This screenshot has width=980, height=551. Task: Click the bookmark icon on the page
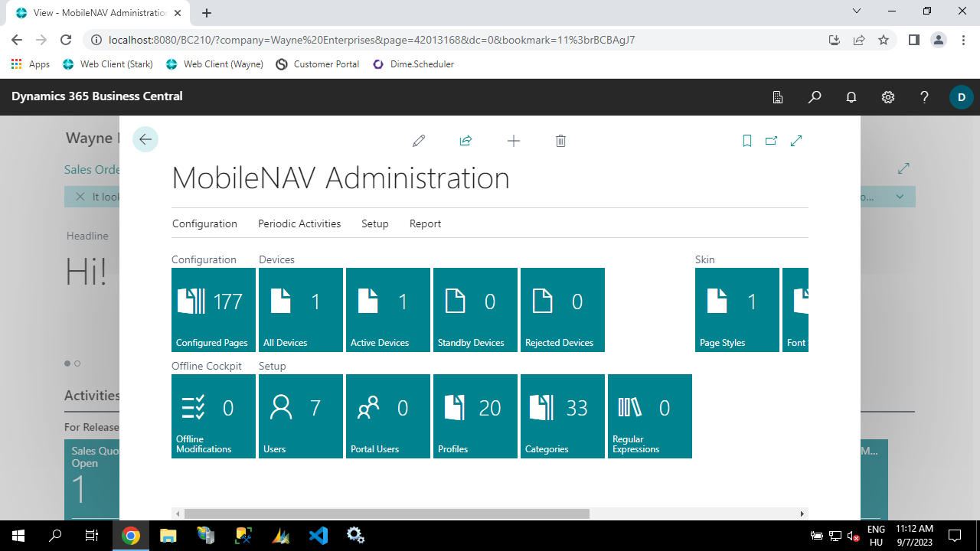point(747,141)
